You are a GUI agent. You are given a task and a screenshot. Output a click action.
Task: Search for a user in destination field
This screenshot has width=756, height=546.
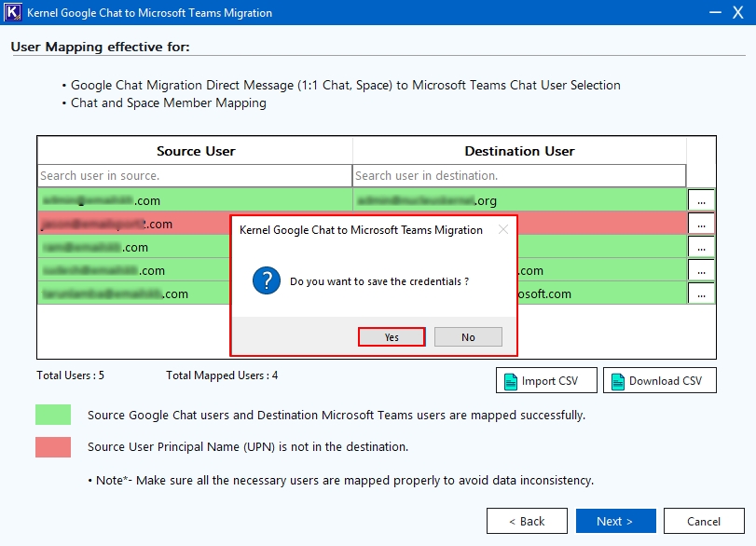[519, 175]
